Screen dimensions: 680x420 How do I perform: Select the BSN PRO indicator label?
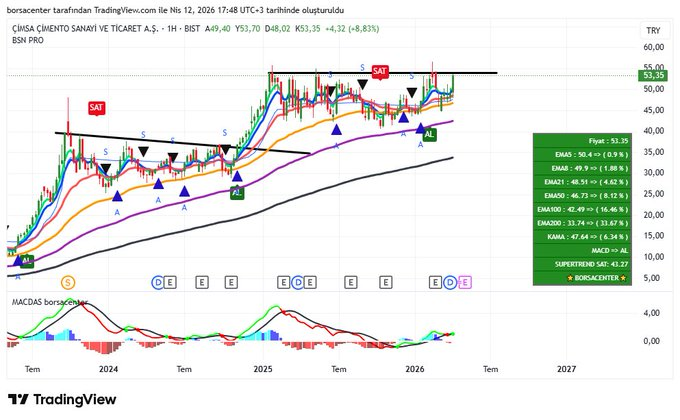point(28,40)
